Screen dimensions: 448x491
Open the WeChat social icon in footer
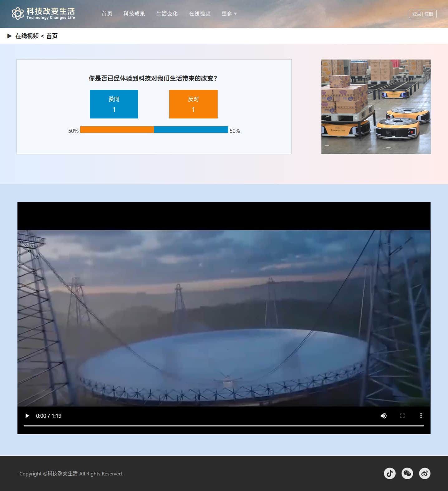(x=407, y=473)
